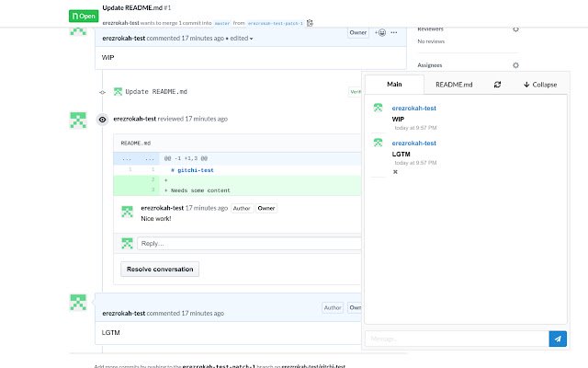Viewport: 588px width, 368px height.
Task: Expand the edited history dropdown
Action: pyautogui.click(x=241, y=39)
